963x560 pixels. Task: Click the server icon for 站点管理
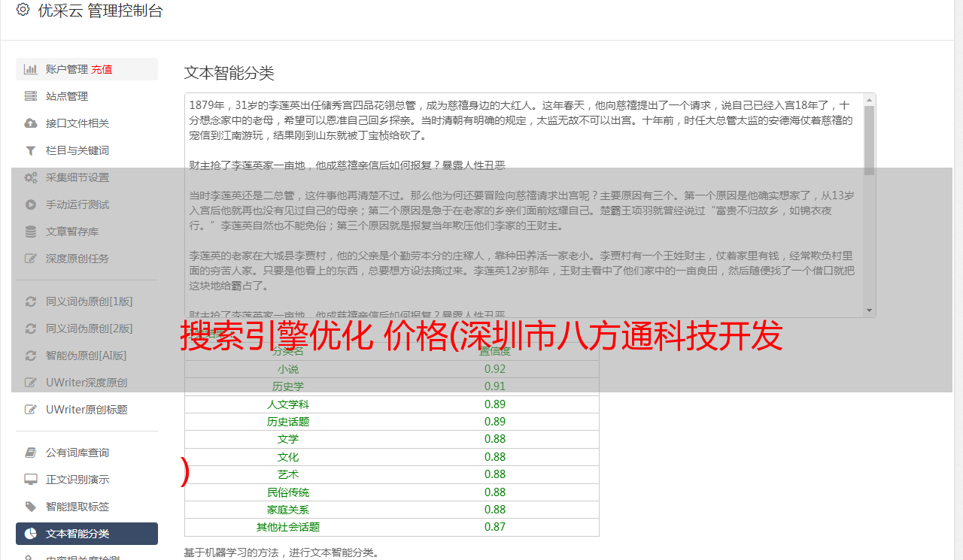pos(31,96)
